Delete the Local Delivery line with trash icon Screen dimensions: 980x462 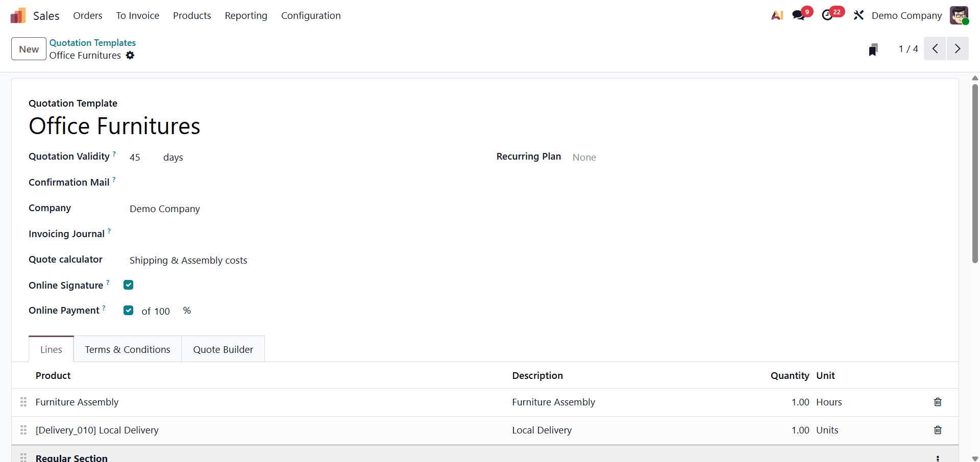(x=938, y=430)
